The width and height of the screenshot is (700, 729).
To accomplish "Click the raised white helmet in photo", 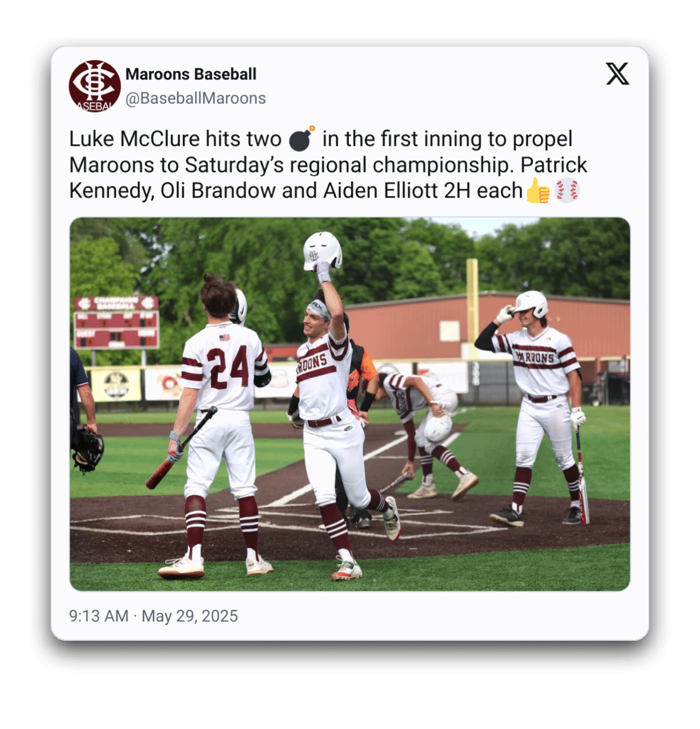I will [x=322, y=251].
